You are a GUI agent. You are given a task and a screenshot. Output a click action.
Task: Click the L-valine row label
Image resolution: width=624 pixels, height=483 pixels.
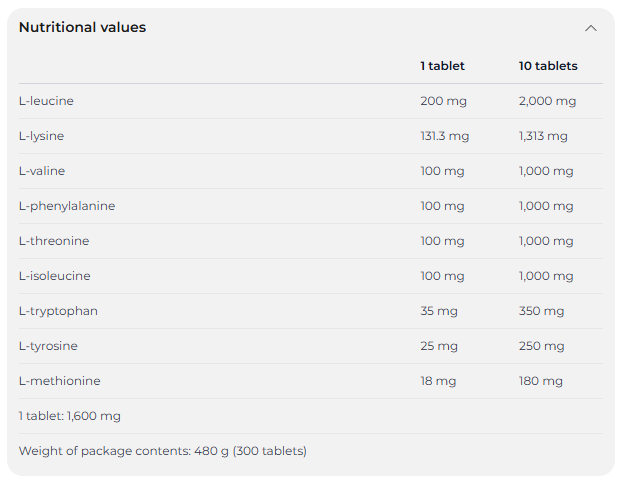(42, 171)
